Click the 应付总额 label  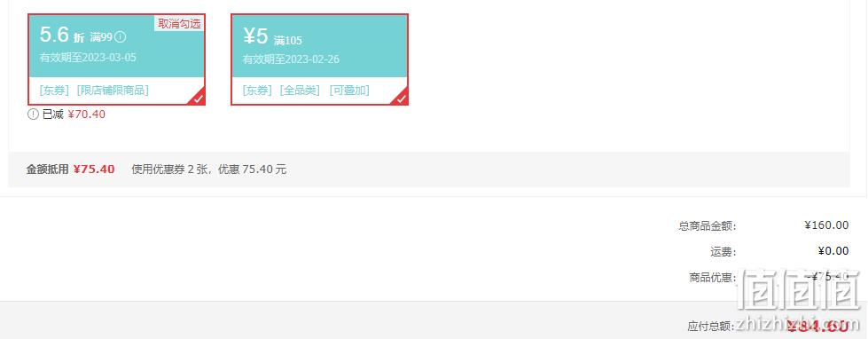coord(711,326)
